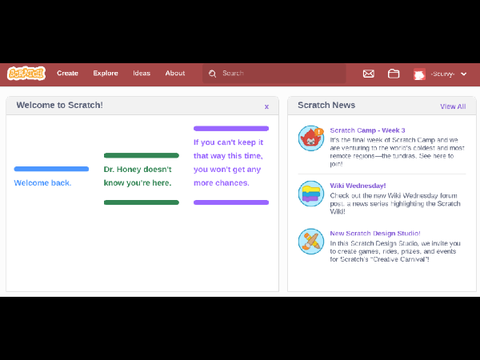480x360 pixels.
Task: Select the blue 'Welcome back.' text
Action: [42, 183]
